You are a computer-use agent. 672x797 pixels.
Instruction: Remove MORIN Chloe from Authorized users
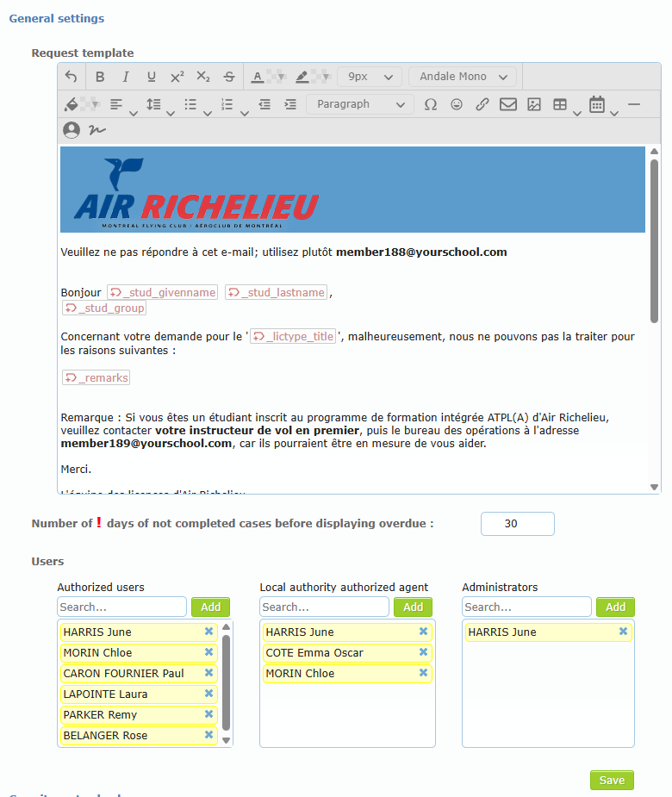(x=208, y=652)
